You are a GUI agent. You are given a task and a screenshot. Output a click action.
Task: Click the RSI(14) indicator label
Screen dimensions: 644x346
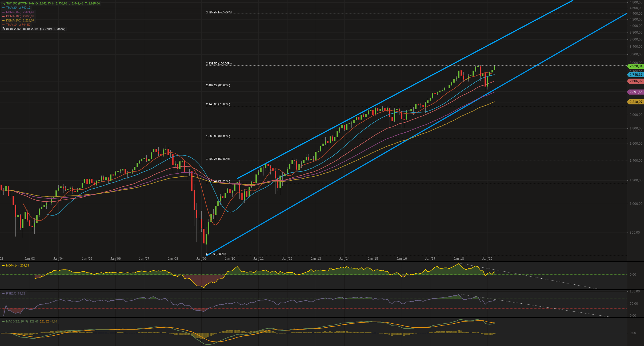(11, 294)
